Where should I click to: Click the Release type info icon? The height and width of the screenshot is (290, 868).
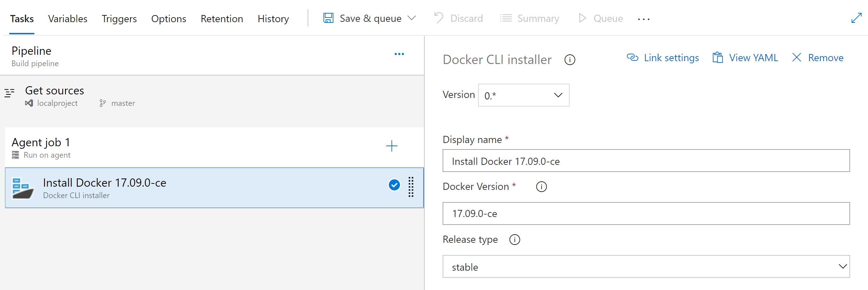point(515,240)
